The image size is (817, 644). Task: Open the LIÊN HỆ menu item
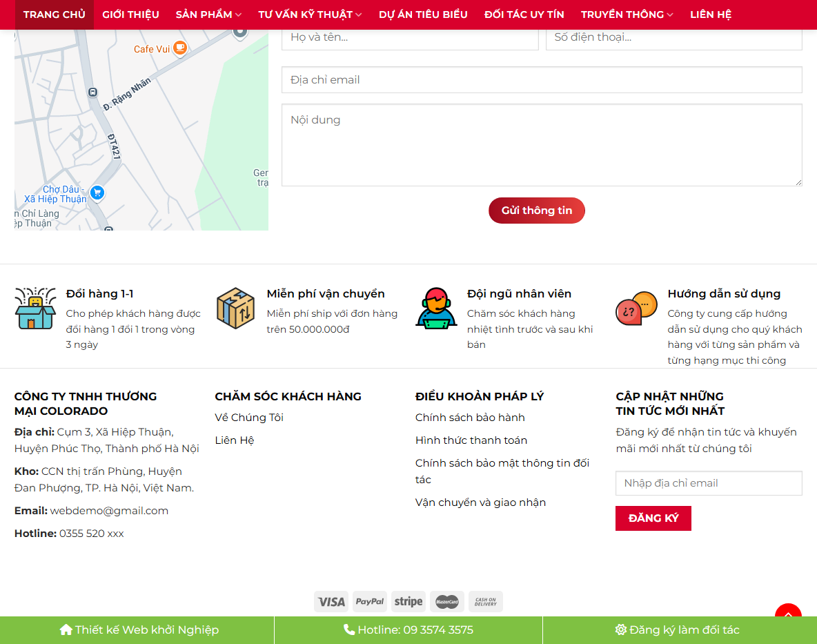click(711, 14)
